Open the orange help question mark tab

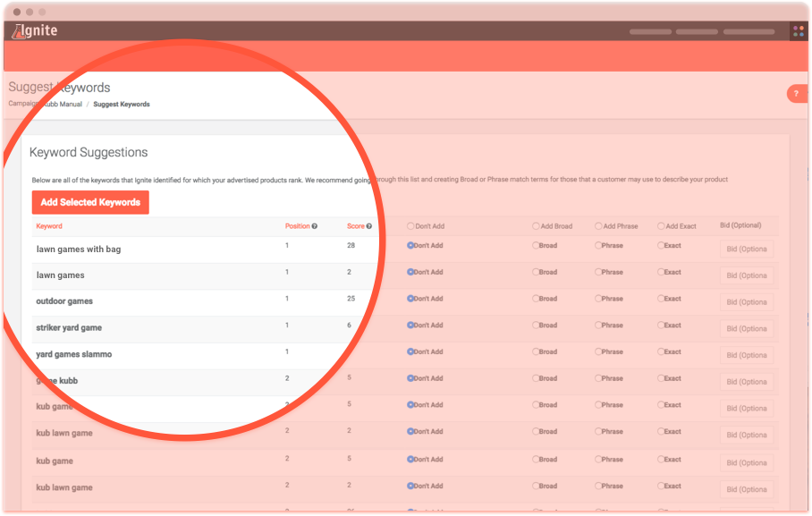797,94
